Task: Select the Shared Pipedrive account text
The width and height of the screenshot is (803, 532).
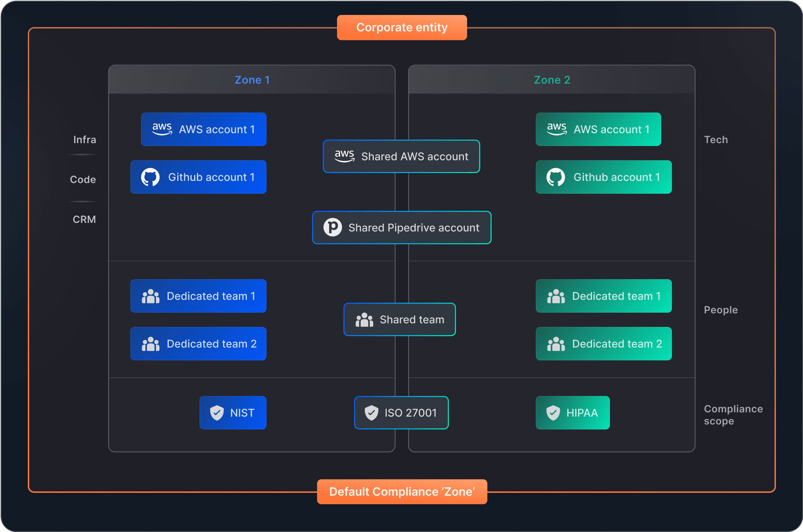Action: pyautogui.click(x=414, y=228)
